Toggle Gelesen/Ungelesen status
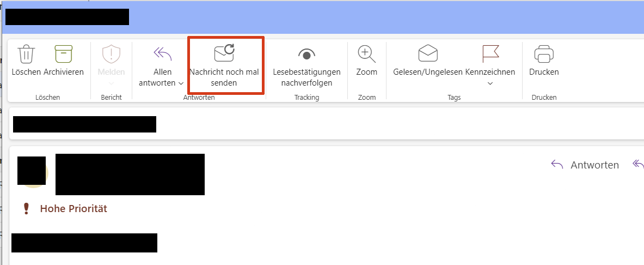Screen dimensions: 644x265 [x=428, y=61]
